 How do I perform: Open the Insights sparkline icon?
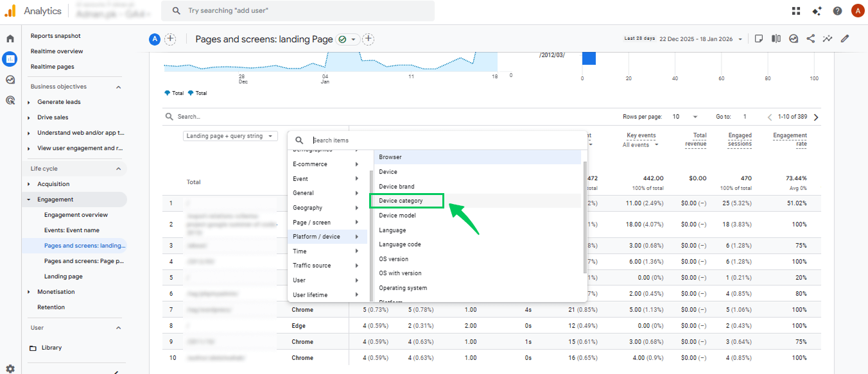pos(828,39)
